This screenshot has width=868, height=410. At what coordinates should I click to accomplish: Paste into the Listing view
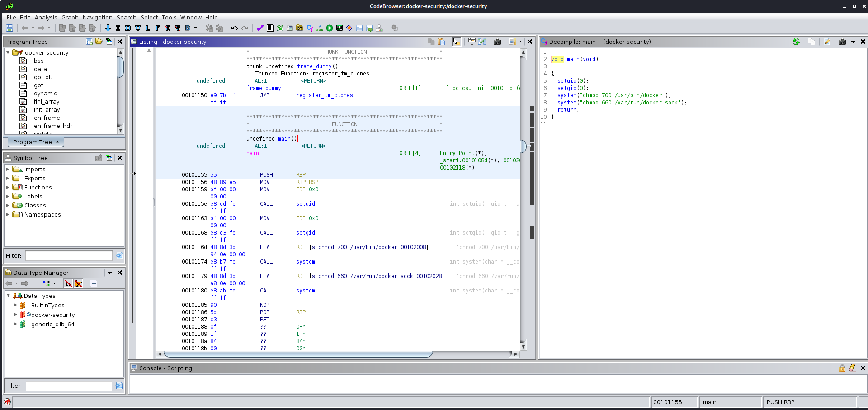coord(442,42)
